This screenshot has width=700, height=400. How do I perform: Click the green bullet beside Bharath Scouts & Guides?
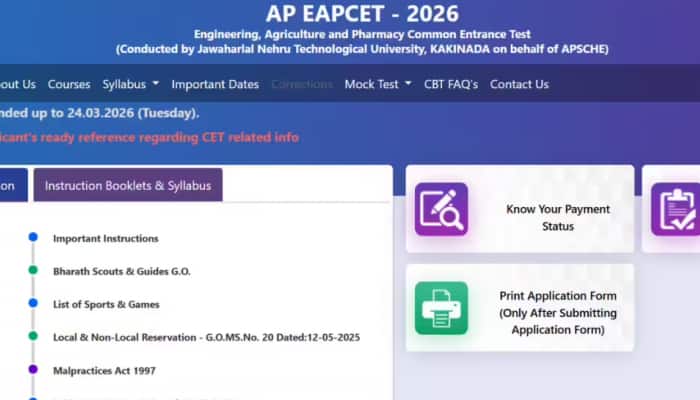coord(33,271)
